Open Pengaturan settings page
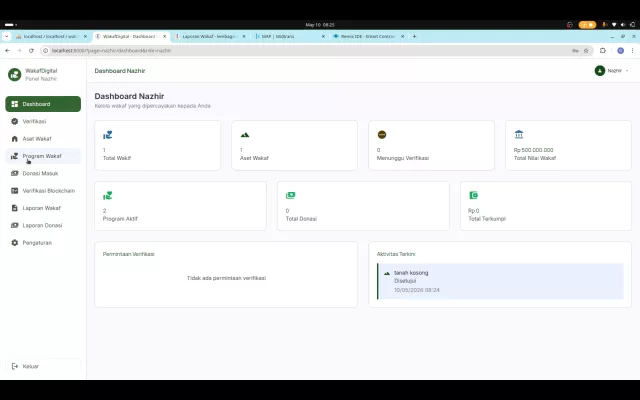640x400 pixels. (43, 243)
